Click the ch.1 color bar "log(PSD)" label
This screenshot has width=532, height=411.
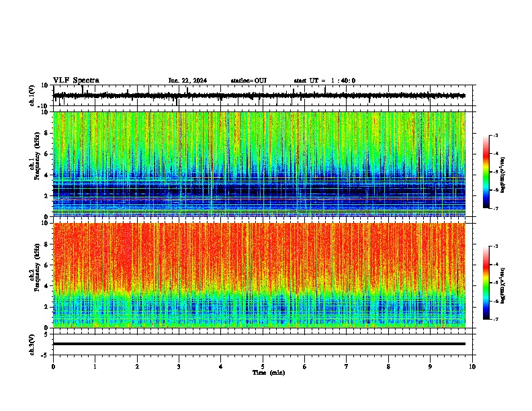coord(502,175)
